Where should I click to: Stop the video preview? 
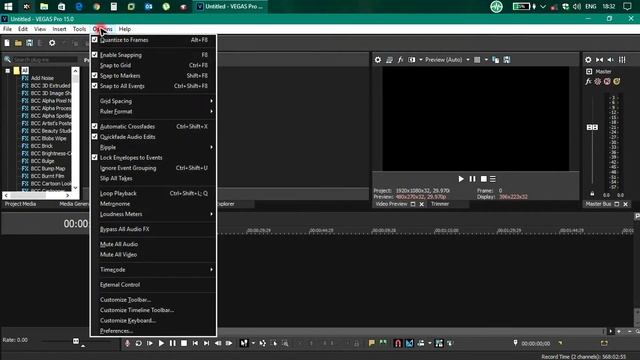(x=484, y=179)
